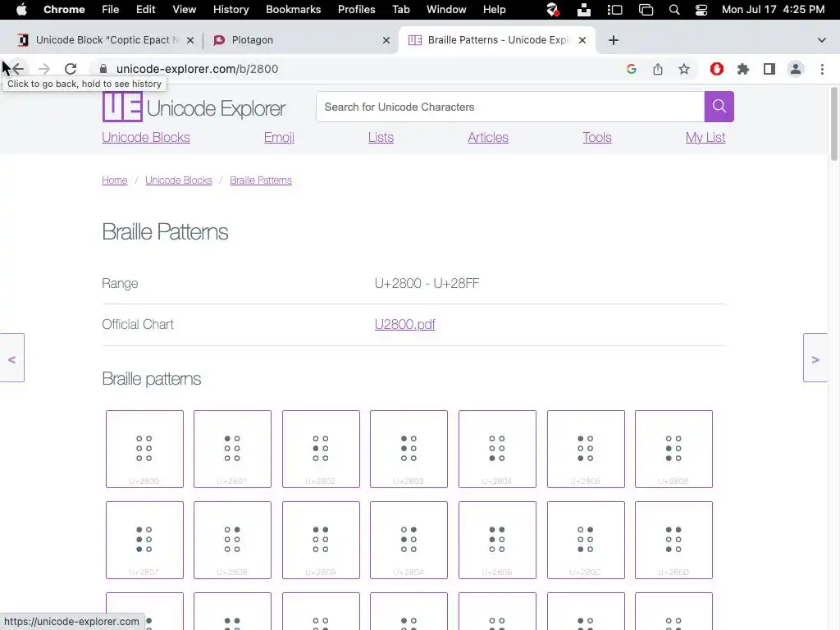Click the Braille Patterns breadcrumb link
This screenshot has height=630, width=840.
point(261,180)
